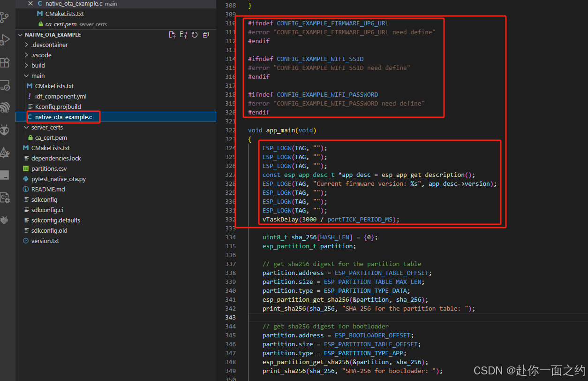Screen dimensions: 588x381
Task: Click the Python icon beside pytest_native_ota.py
Action: 26,179
